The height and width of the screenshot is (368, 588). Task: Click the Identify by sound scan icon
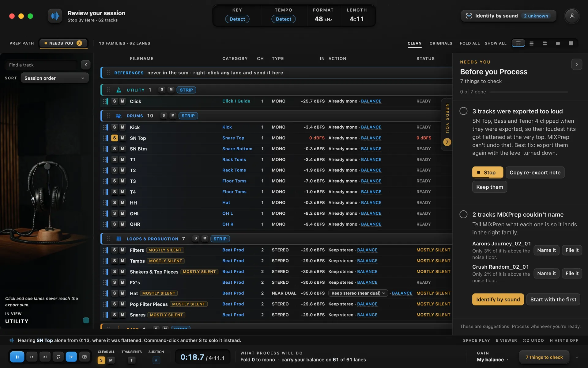(469, 16)
